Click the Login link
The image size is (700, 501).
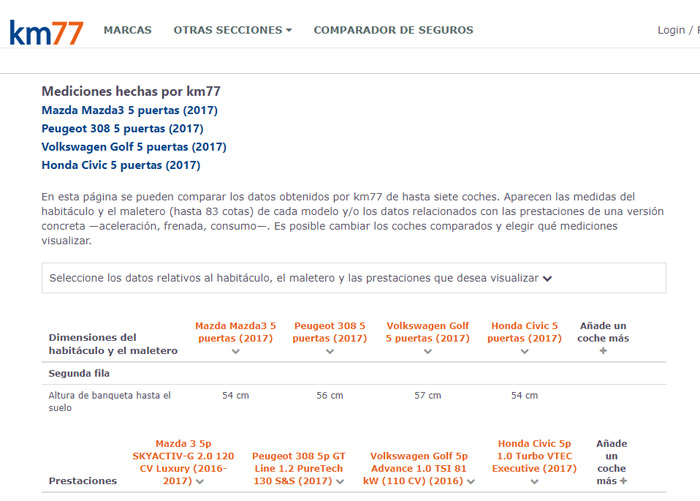[671, 30]
